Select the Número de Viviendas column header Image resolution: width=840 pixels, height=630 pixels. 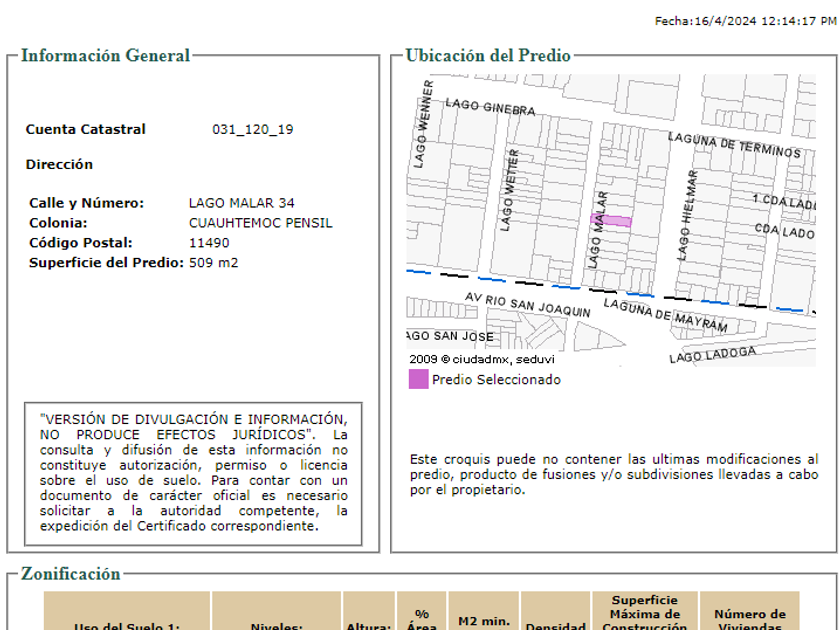pyautogui.click(x=749, y=620)
